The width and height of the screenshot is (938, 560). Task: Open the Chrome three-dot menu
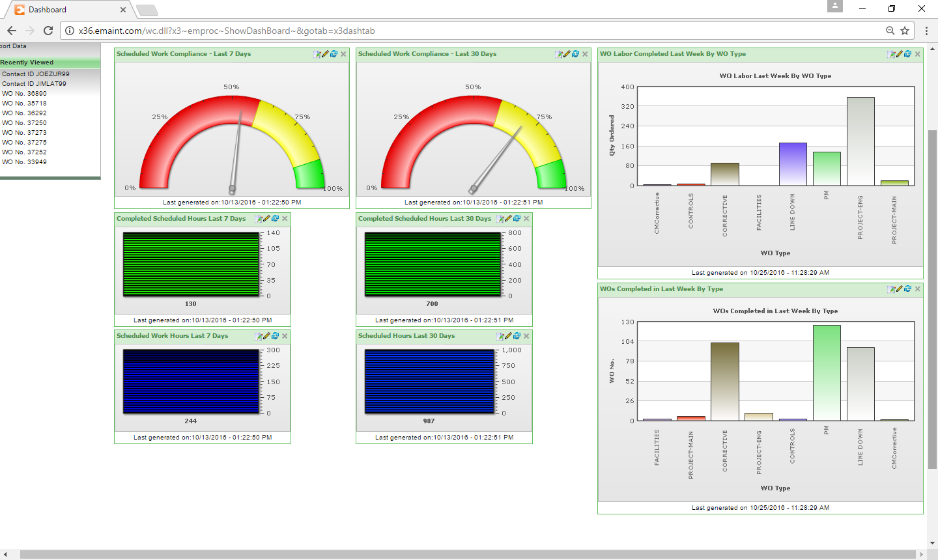[x=926, y=31]
